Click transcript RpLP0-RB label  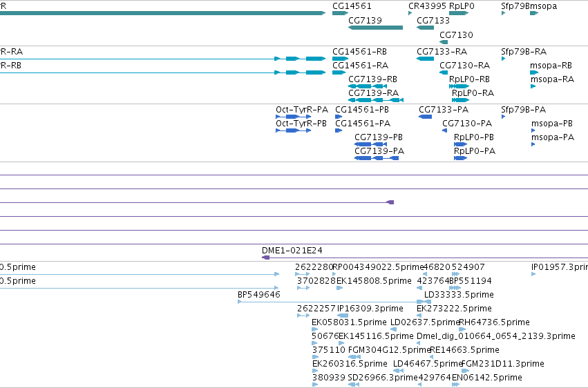[469, 79]
